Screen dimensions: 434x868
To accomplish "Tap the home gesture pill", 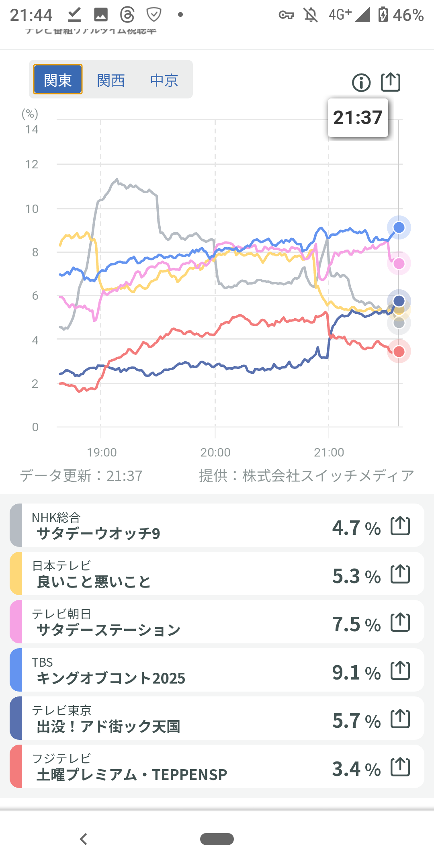I will [x=217, y=839].
